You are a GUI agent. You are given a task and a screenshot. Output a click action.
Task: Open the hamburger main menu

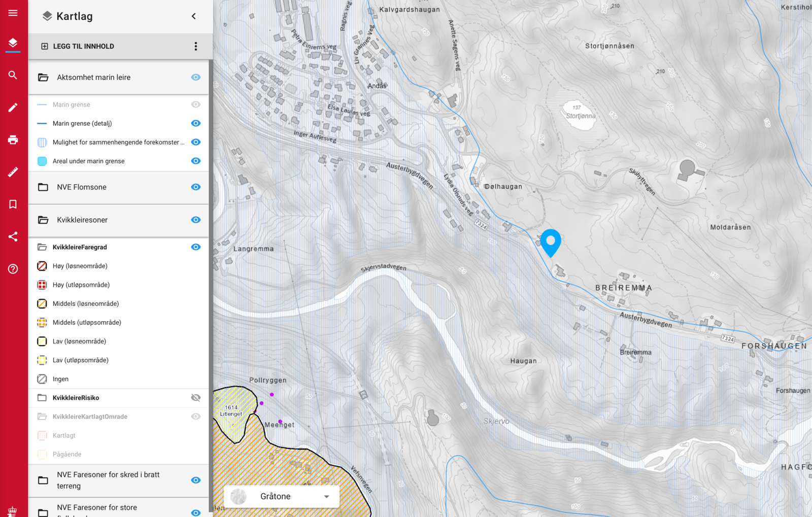13,13
